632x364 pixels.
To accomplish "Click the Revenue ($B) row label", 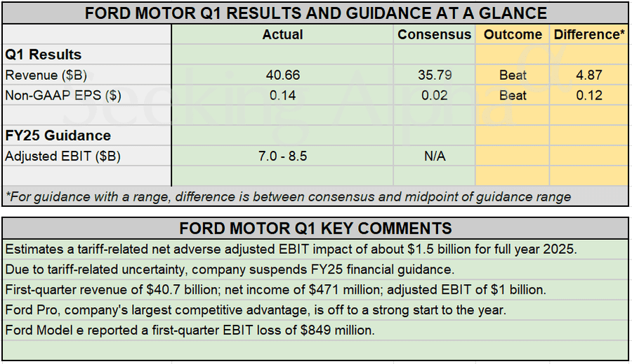I will coord(46,75).
